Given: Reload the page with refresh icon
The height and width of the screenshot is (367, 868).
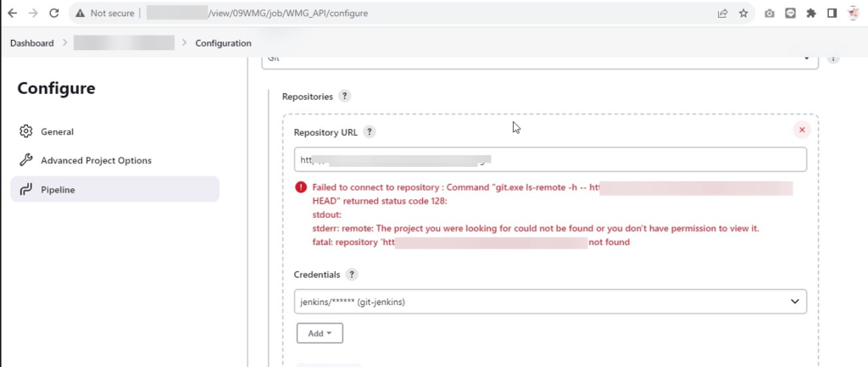Looking at the screenshot, I should click(53, 13).
